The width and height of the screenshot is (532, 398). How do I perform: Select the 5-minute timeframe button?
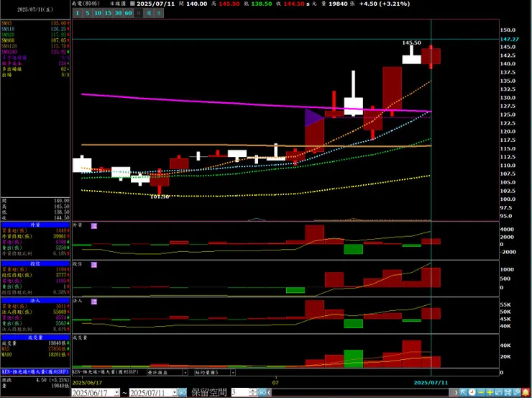(88, 13)
